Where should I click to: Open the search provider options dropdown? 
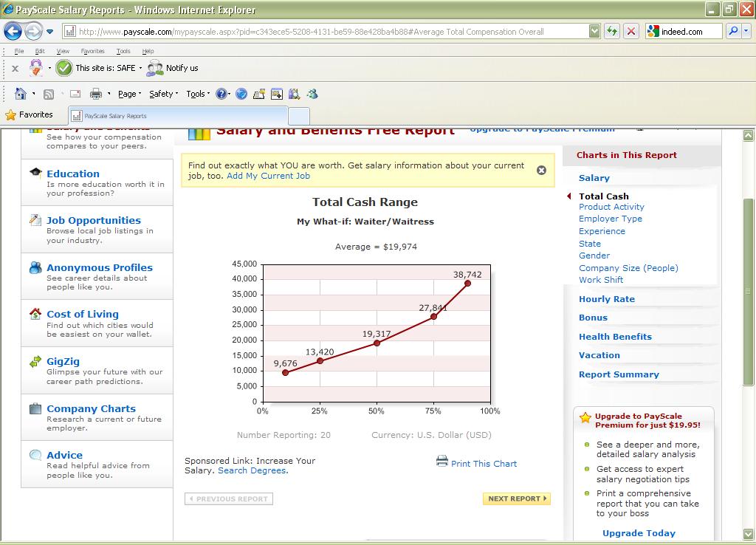click(x=746, y=31)
